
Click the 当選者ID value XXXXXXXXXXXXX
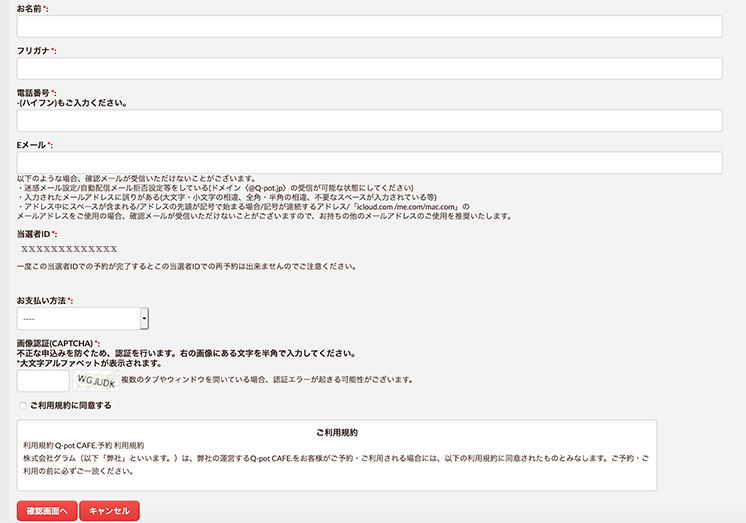69,249
